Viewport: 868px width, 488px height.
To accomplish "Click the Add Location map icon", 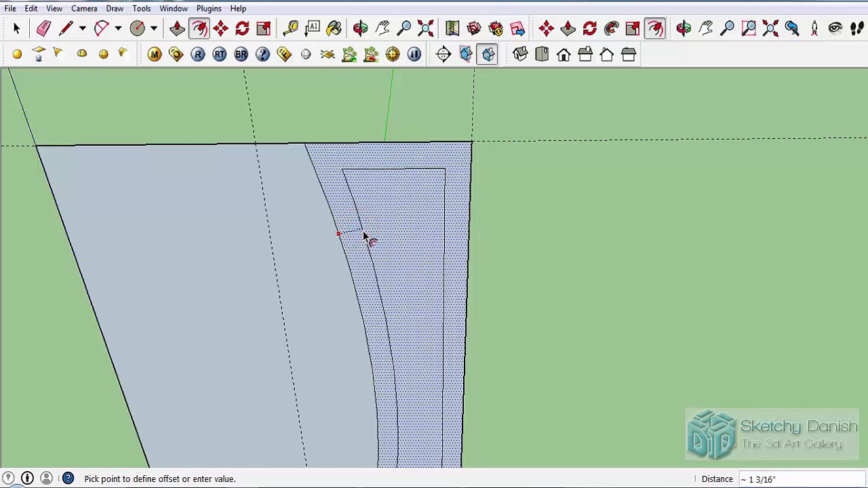I will [x=452, y=28].
